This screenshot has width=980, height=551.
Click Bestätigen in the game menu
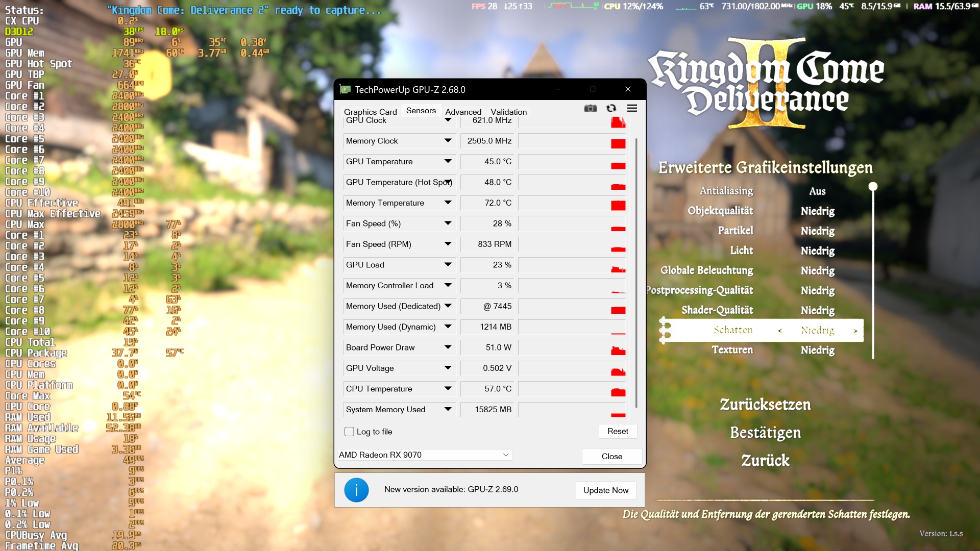765,433
